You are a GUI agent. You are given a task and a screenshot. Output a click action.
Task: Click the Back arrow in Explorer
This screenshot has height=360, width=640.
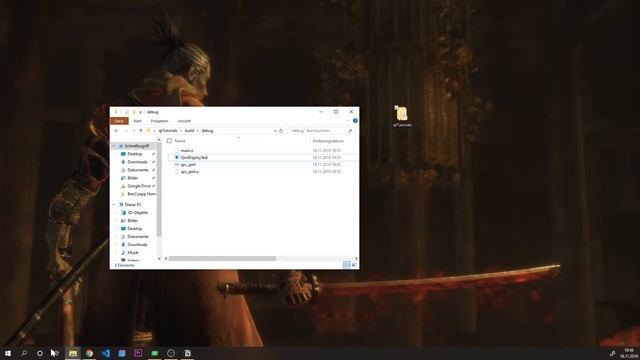(x=116, y=131)
